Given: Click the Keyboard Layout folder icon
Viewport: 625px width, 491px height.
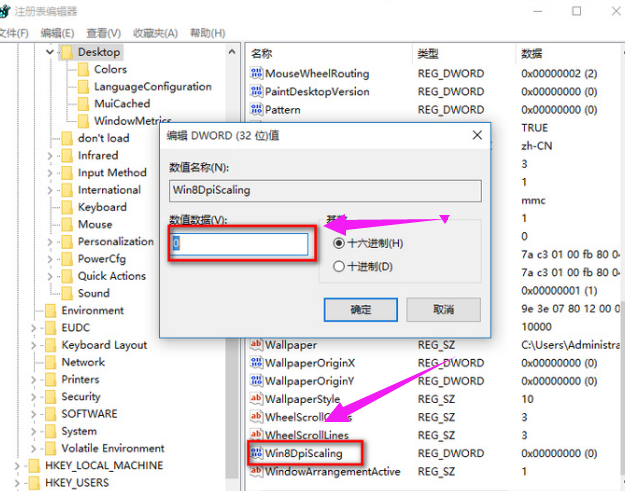Looking at the screenshot, I should [x=51, y=345].
